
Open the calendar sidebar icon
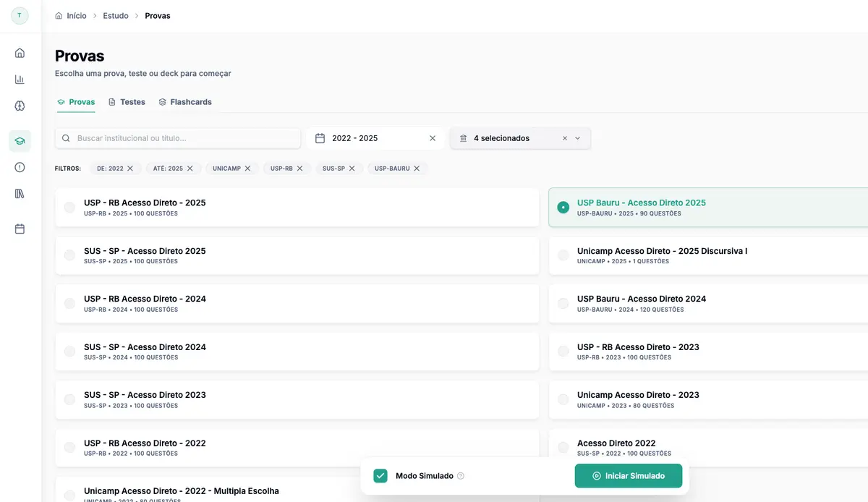coord(20,229)
